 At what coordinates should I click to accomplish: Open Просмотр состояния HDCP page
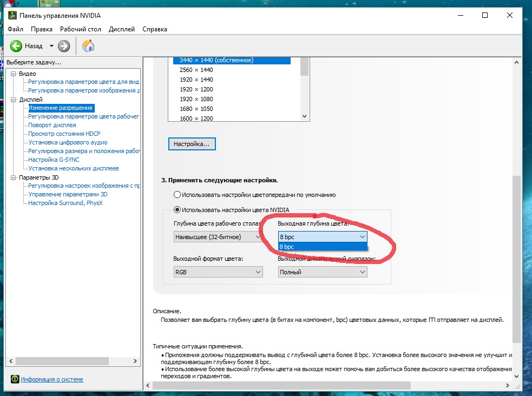coord(64,134)
